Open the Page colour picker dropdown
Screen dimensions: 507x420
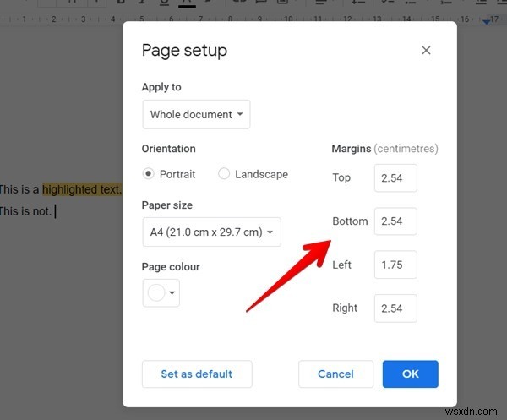[161, 293]
